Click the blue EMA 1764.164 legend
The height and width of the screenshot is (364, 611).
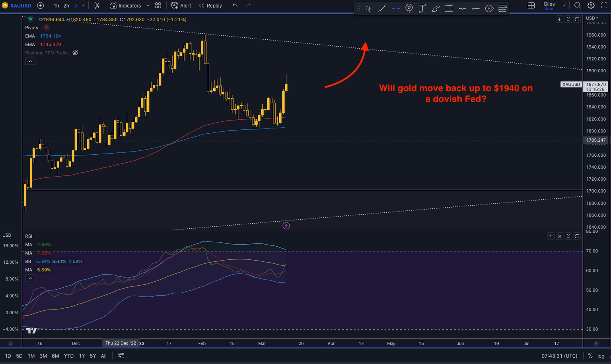click(43, 36)
